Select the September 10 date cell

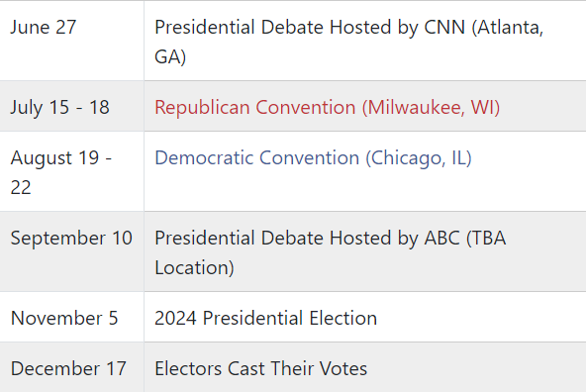(x=71, y=251)
